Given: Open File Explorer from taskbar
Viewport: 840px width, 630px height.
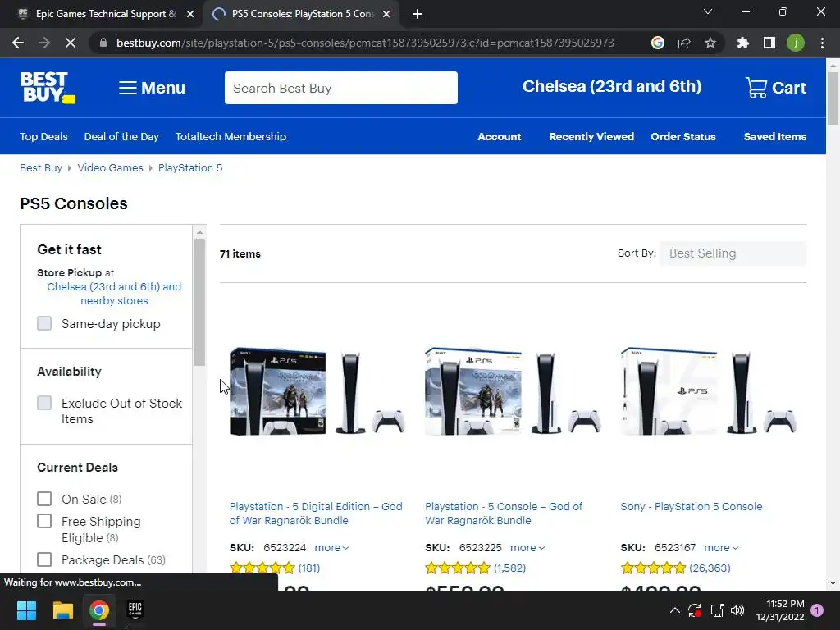Looking at the screenshot, I should pyautogui.click(x=62, y=609).
